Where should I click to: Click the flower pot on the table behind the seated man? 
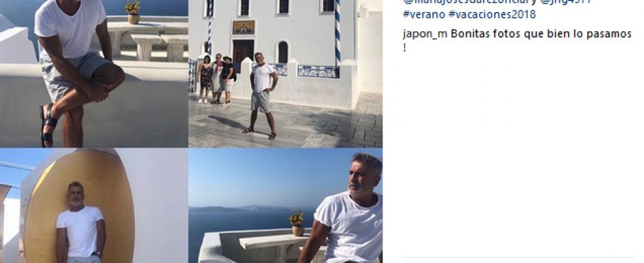coord(133,12)
